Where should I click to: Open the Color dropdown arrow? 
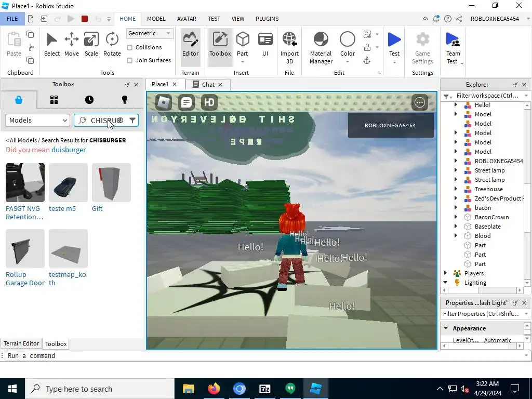[348, 62]
